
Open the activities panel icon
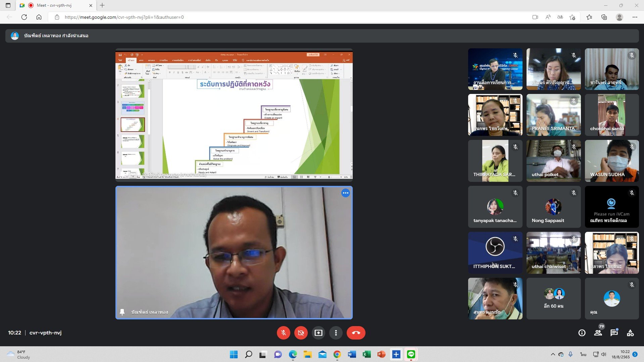click(x=630, y=333)
